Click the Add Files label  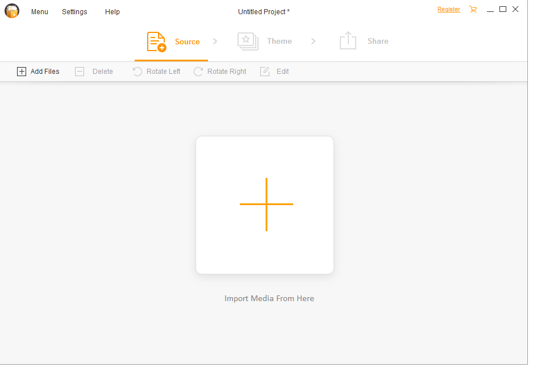[45, 72]
